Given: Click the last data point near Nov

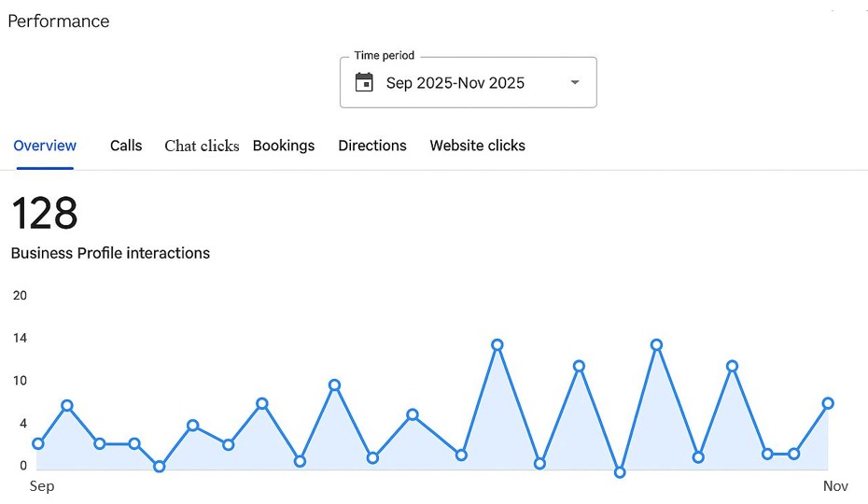Looking at the screenshot, I should 827,403.
